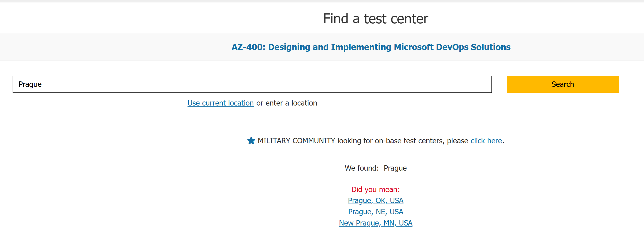Click the "We found: Prague" result text
644x229 pixels.
[x=376, y=168]
